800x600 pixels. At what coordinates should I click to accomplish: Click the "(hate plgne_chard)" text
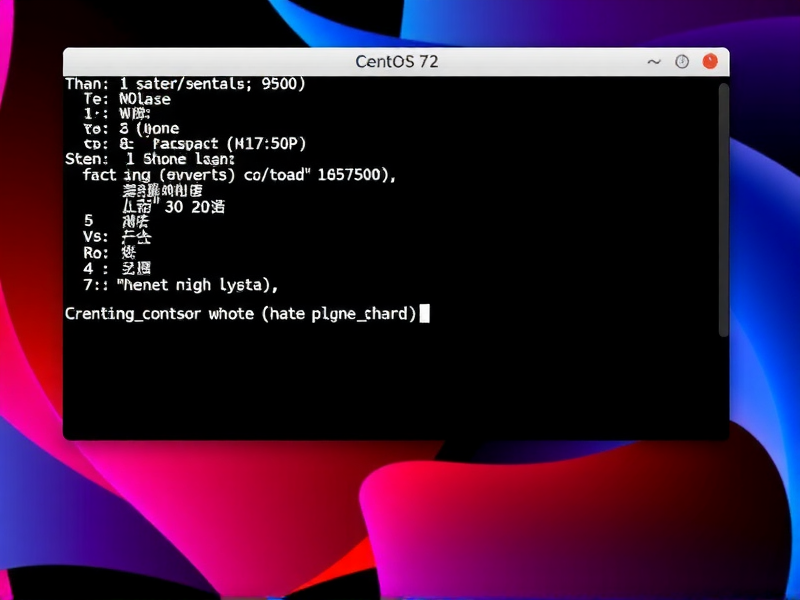coord(339,314)
